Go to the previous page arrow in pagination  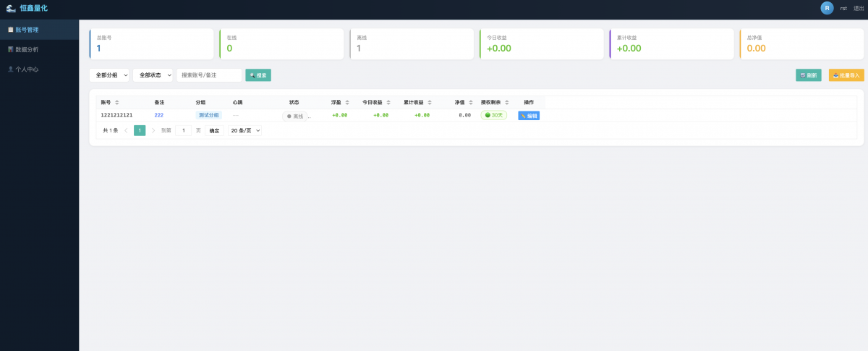click(126, 131)
